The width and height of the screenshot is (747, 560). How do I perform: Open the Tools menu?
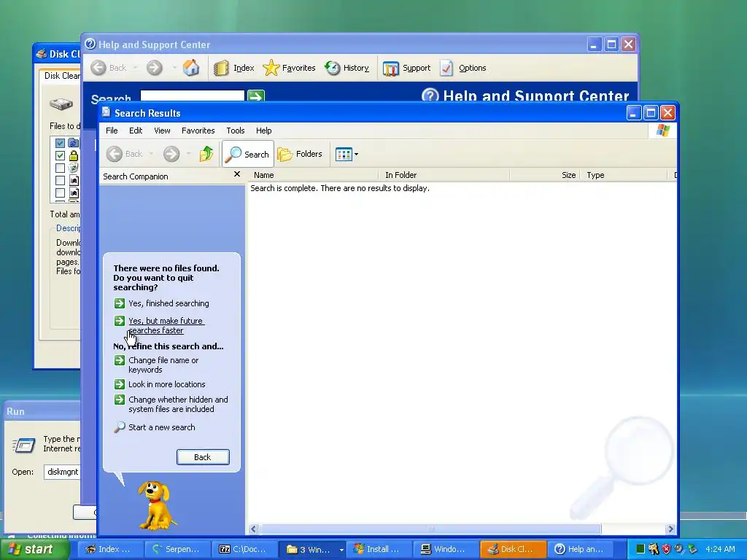pyautogui.click(x=236, y=131)
